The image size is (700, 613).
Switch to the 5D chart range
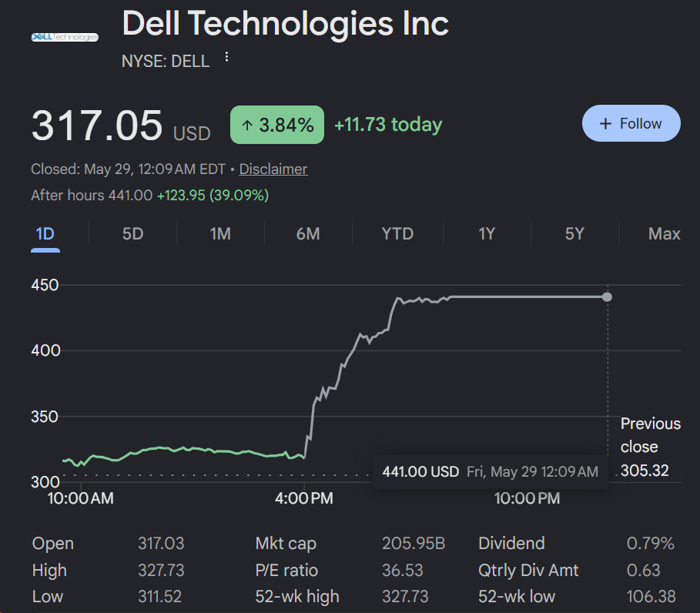coord(132,234)
